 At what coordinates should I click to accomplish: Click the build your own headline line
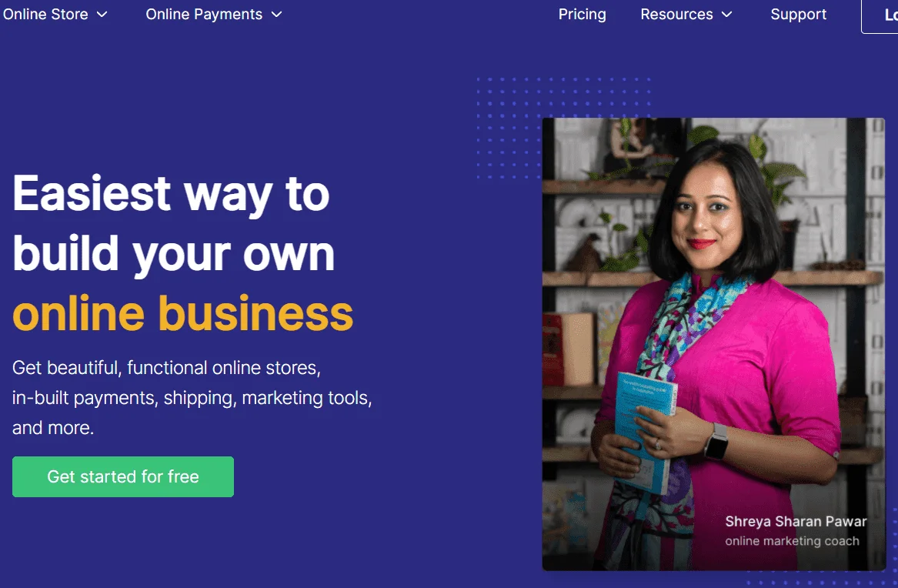click(174, 256)
